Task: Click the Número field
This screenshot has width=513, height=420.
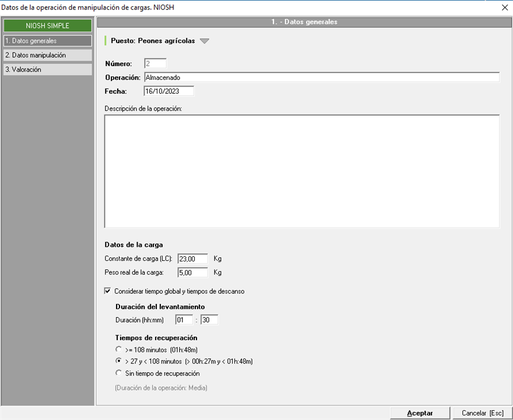Action: [154, 64]
